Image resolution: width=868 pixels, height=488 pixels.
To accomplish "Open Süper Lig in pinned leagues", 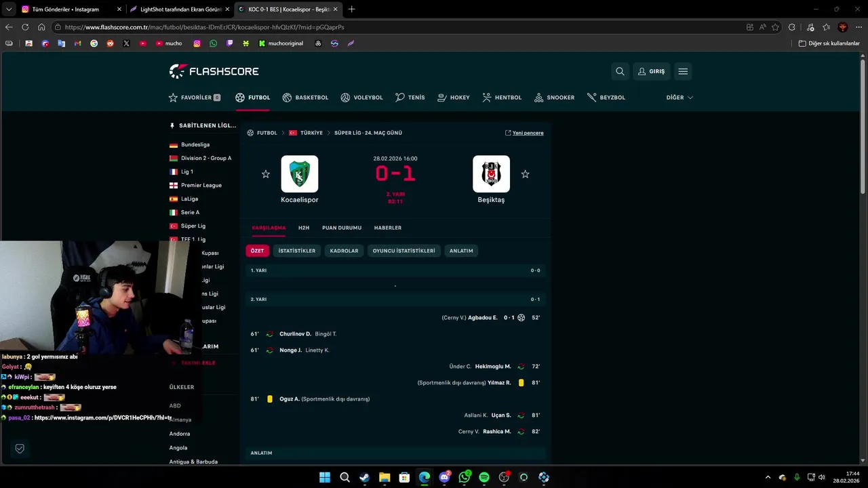I will tap(193, 226).
